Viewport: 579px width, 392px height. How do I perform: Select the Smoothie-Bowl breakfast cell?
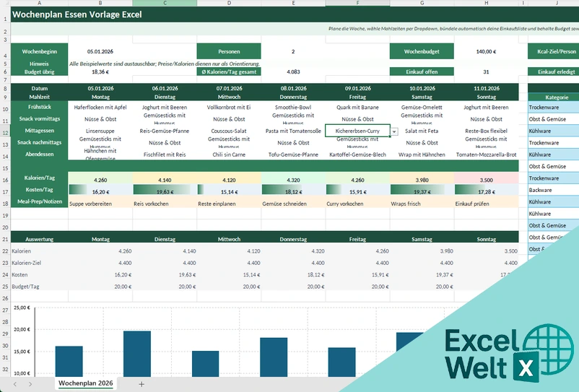click(293, 107)
